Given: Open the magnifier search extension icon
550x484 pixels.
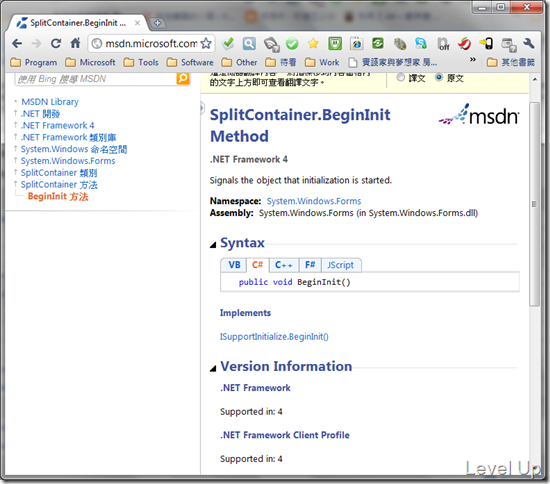Looking at the screenshot, I should click(249, 43).
